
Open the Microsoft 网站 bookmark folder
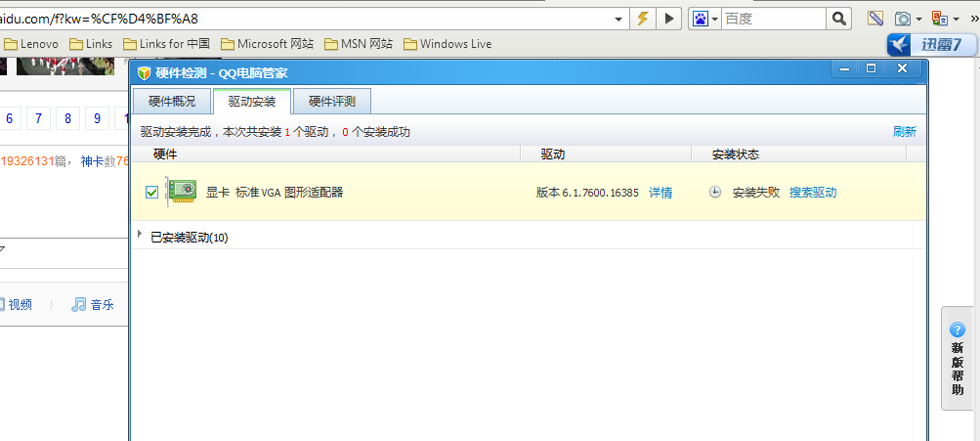click(x=267, y=44)
